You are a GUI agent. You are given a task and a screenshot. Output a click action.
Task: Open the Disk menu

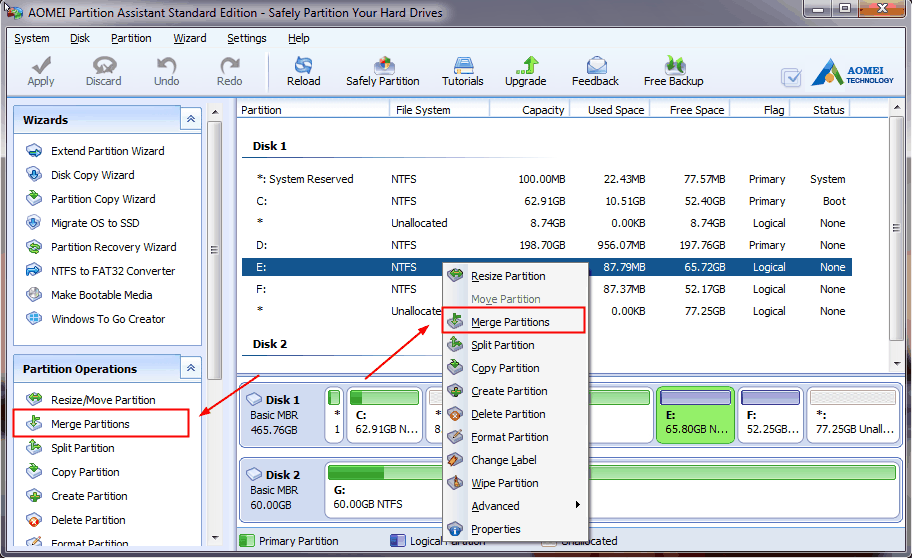click(80, 38)
